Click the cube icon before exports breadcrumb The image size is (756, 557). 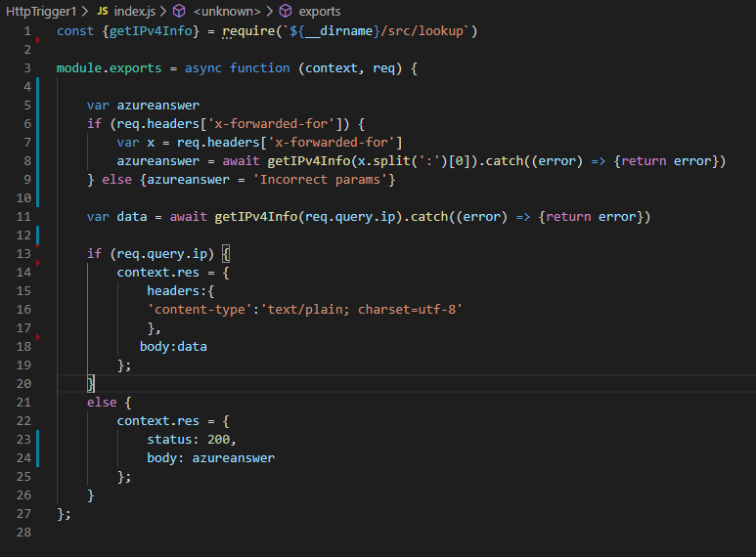tap(285, 12)
